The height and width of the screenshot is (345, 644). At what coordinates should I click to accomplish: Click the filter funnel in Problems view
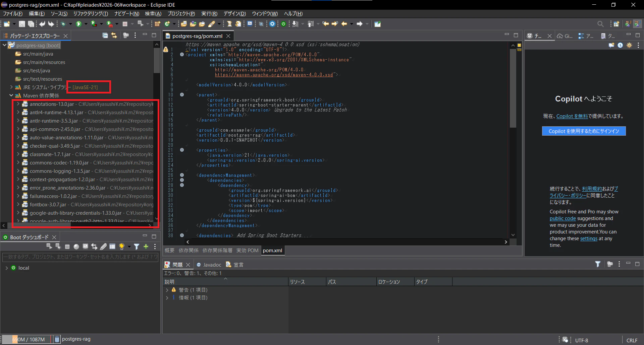[598, 264]
